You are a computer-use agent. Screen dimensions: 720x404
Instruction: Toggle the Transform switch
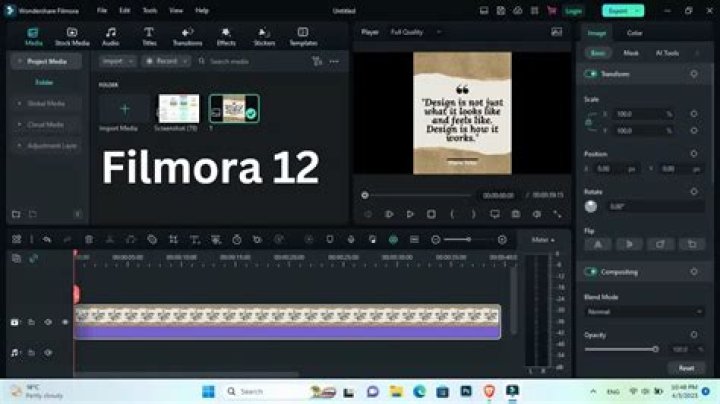click(591, 74)
